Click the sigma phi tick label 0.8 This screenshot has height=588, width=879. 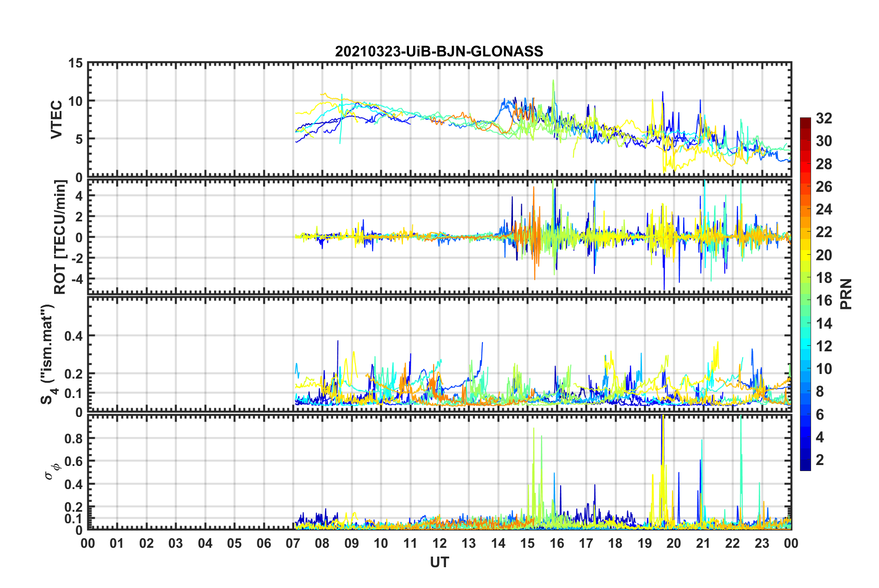(74, 439)
